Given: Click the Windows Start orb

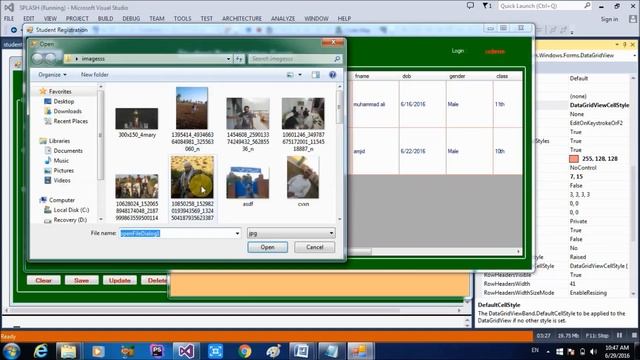Looking at the screenshot, I should (11, 351).
